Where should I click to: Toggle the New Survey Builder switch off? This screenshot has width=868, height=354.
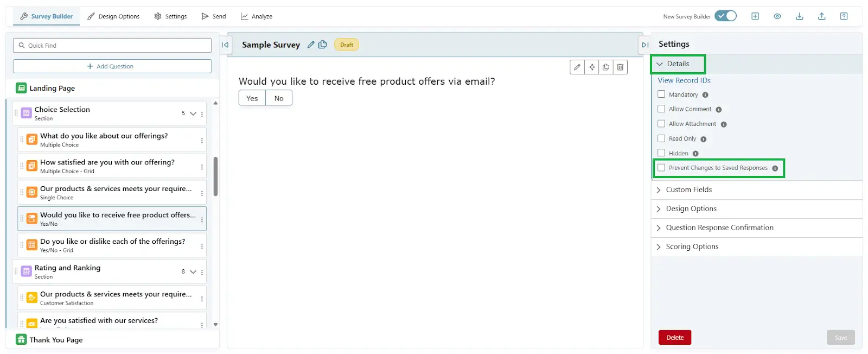pos(726,16)
